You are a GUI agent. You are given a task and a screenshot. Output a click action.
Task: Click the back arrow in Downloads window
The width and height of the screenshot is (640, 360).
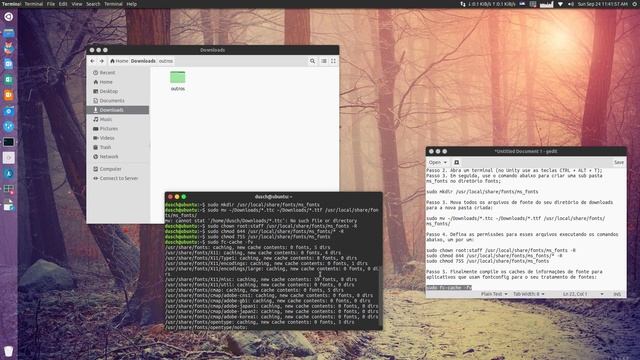(x=93, y=61)
